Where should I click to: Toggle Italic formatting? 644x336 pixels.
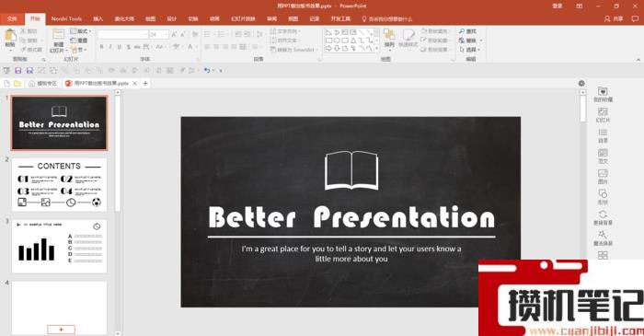coord(110,47)
